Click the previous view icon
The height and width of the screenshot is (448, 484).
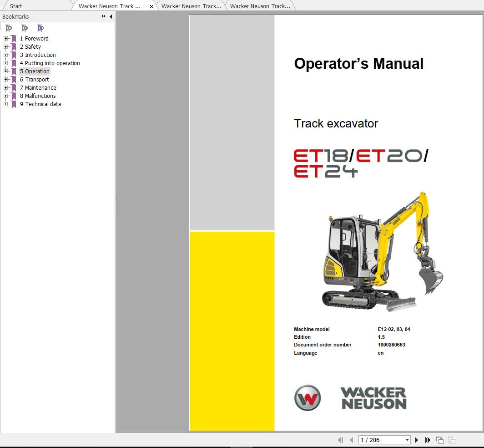click(439, 440)
